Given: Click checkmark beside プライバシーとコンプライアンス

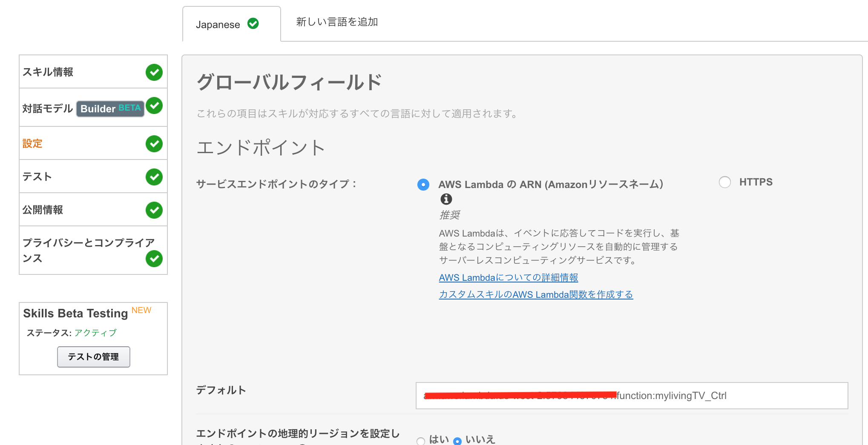Looking at the screenshot, I should click(154, 259).
